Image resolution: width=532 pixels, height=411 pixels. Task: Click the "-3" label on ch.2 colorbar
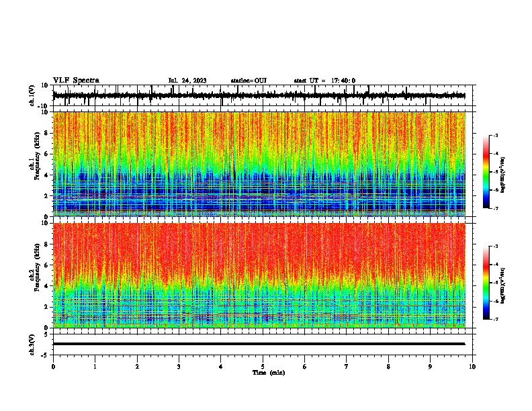tap(496, 246)
